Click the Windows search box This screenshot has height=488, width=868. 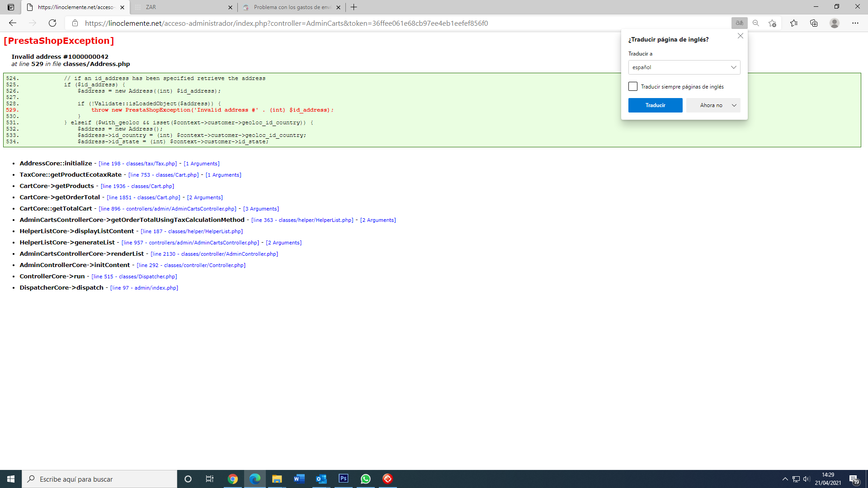coord(99,479)
